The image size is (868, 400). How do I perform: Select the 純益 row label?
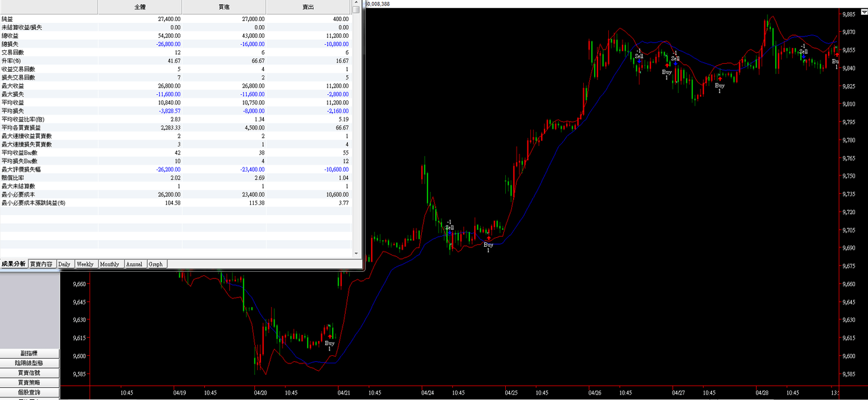[7, 19]
